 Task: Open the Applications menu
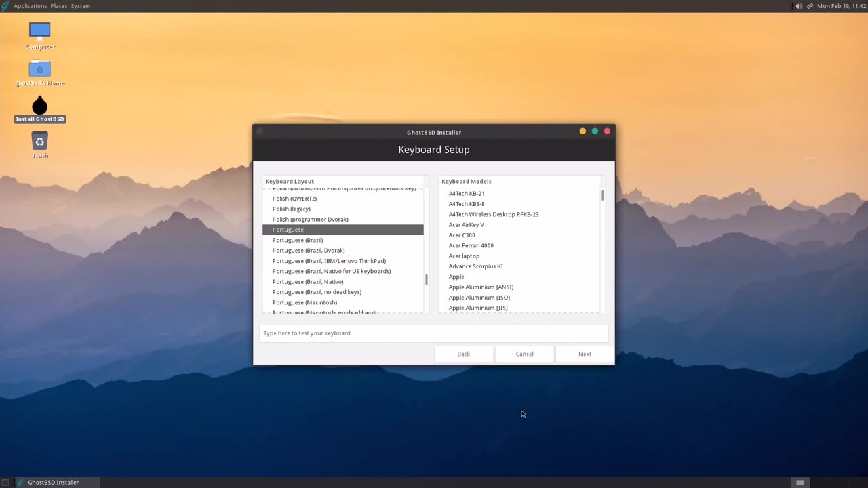31,6
